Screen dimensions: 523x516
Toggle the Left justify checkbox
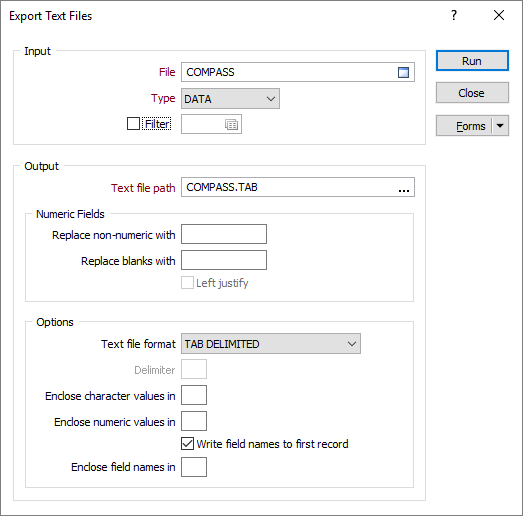pos(187,283)
